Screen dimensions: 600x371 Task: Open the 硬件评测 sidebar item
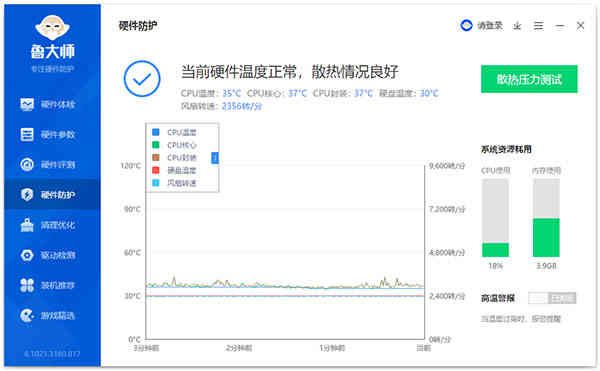pos(52,164)
